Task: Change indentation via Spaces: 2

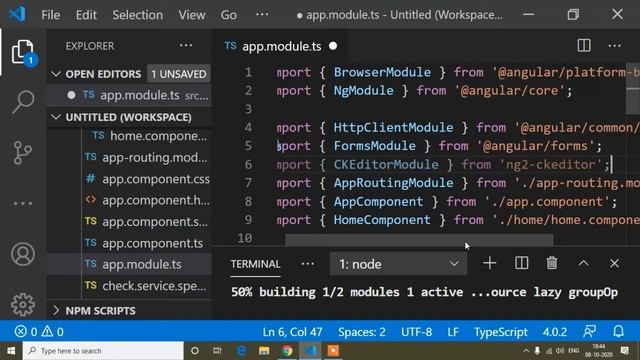Action: coord(362,332)
